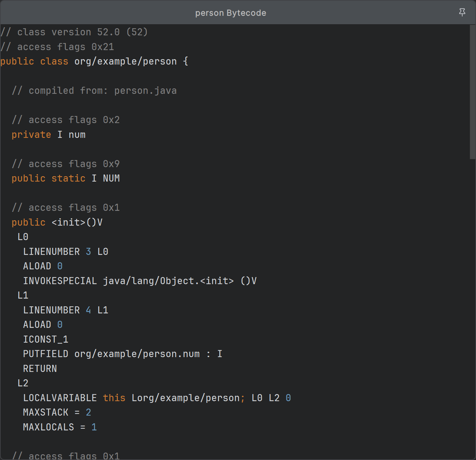Click the '// access flags 0x21' comment
The width and height of the screenshot is (476, 460).
(57, 47)
